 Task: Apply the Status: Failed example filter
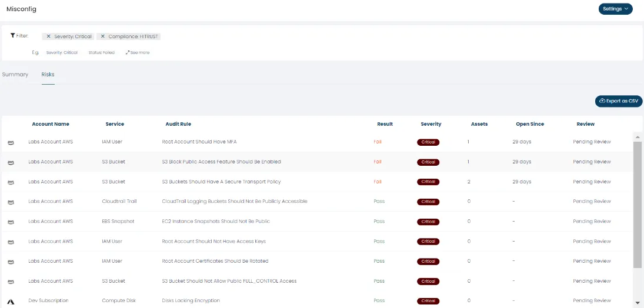[x=101, y=53]
